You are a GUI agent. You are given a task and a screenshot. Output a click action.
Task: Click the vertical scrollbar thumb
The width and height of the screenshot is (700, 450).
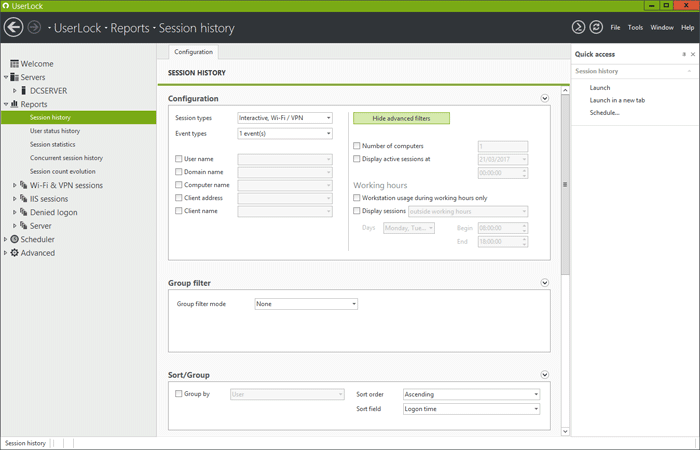point(565,184)
